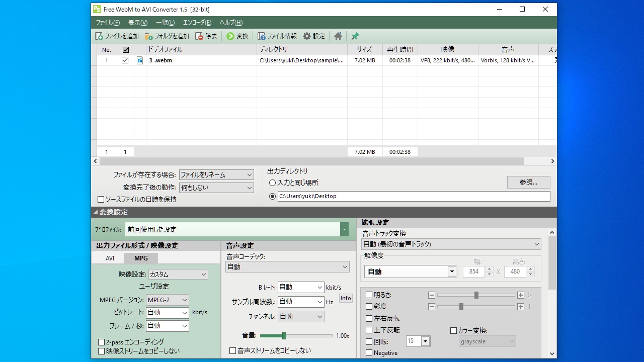Open the チャンネル dropdown

tap(301, 317)
